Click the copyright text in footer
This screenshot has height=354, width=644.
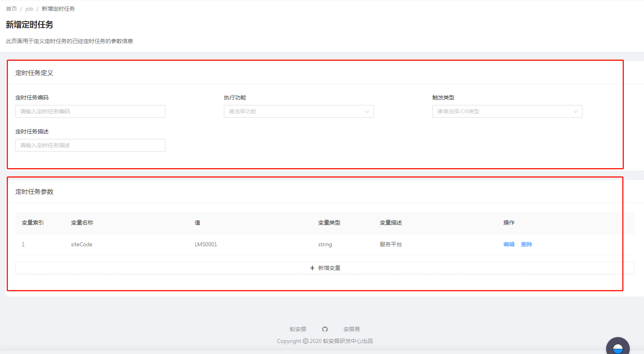point(325,341)
